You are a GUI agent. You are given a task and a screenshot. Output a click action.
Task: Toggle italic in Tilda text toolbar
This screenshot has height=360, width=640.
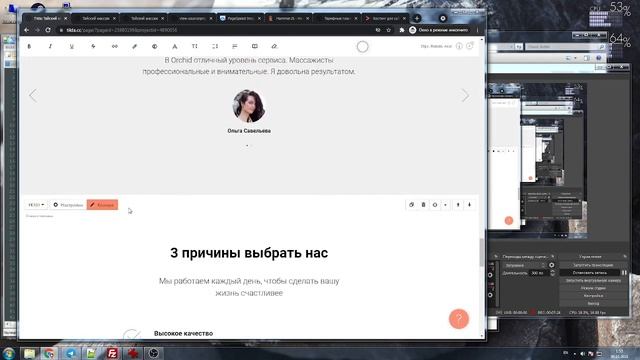[50, 47]
